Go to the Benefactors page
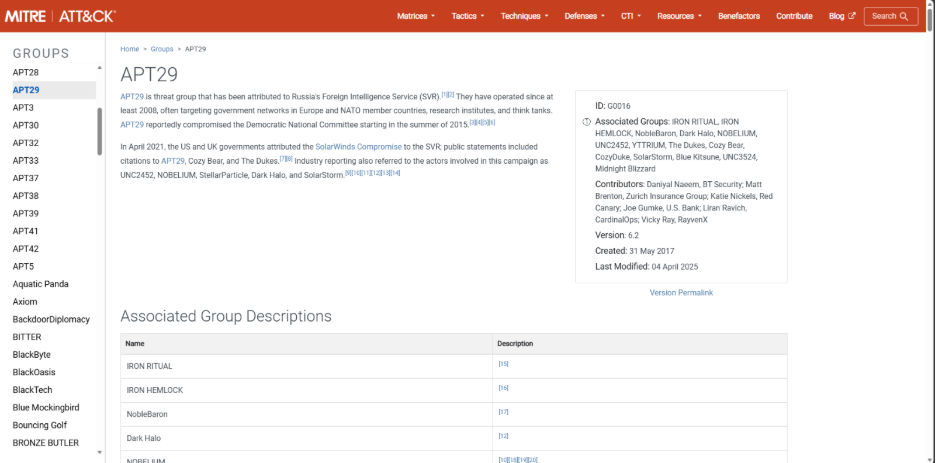936x463 pixels. [x=738, y=16]
